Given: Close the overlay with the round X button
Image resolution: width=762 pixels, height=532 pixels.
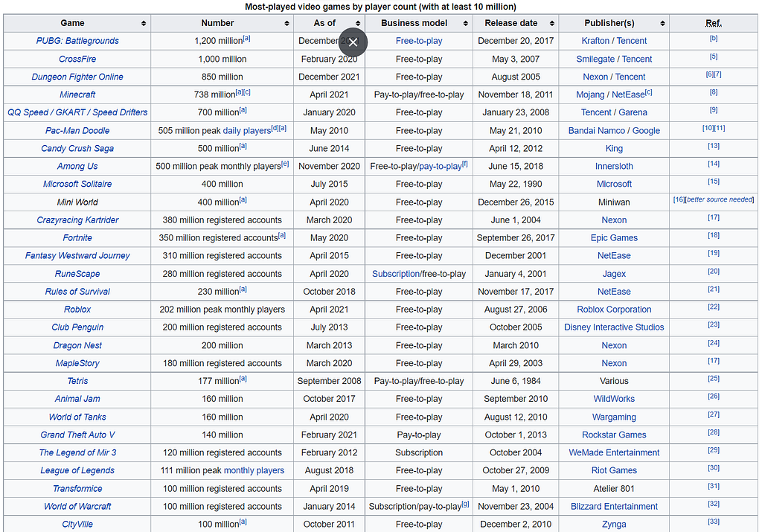Looking at the screenshot, I should (x=353, y=42).
